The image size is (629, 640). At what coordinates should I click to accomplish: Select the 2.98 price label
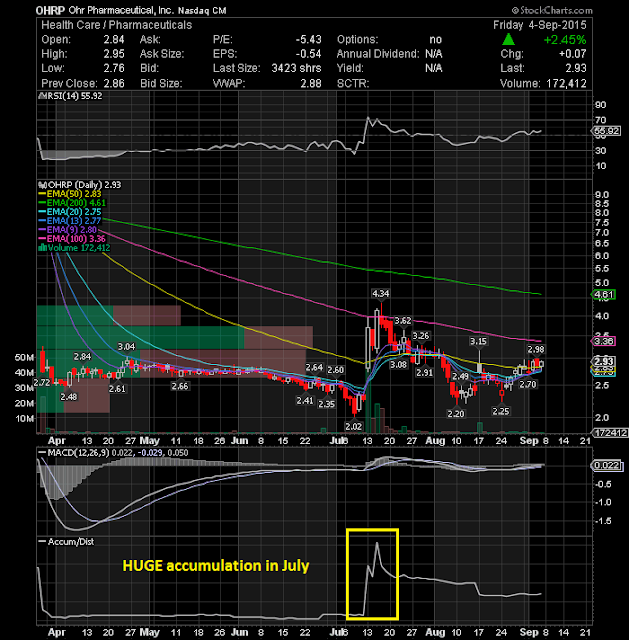(x=536, y=349)
